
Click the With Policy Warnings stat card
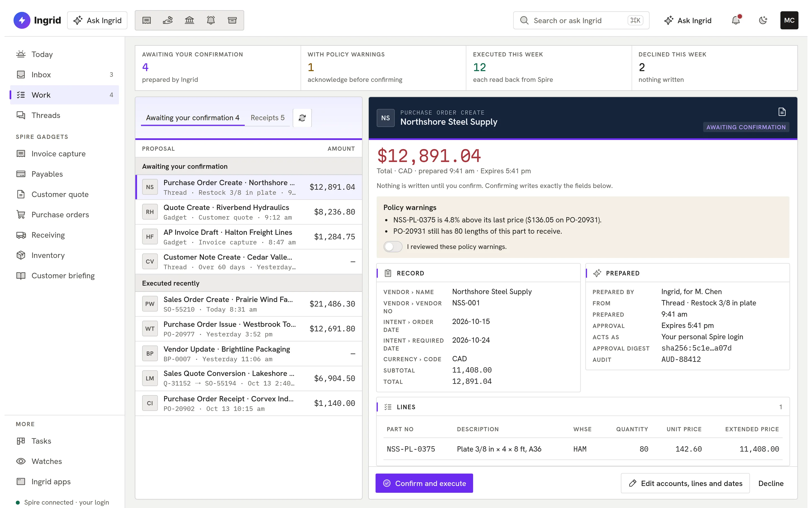(383, 68)
